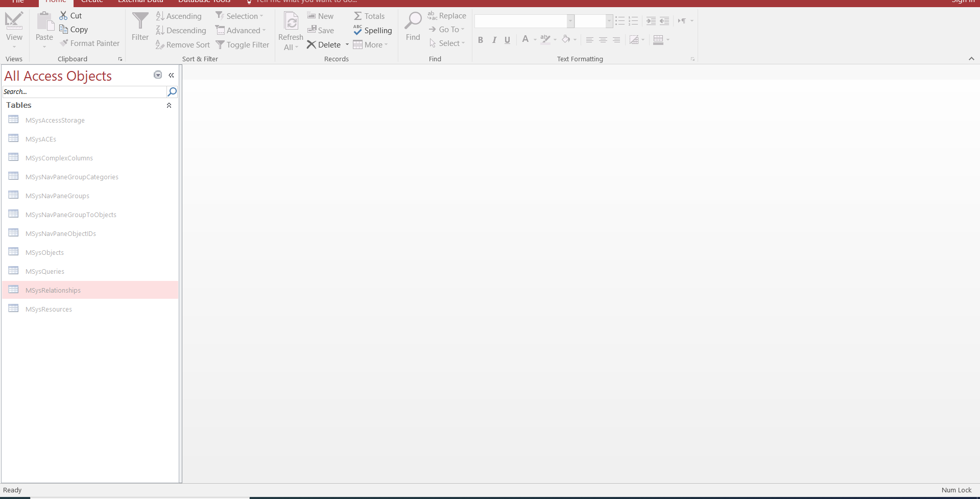
Task: Click the text direction paragraph icon
Action: pyautogui.click(x=682, y=21)
